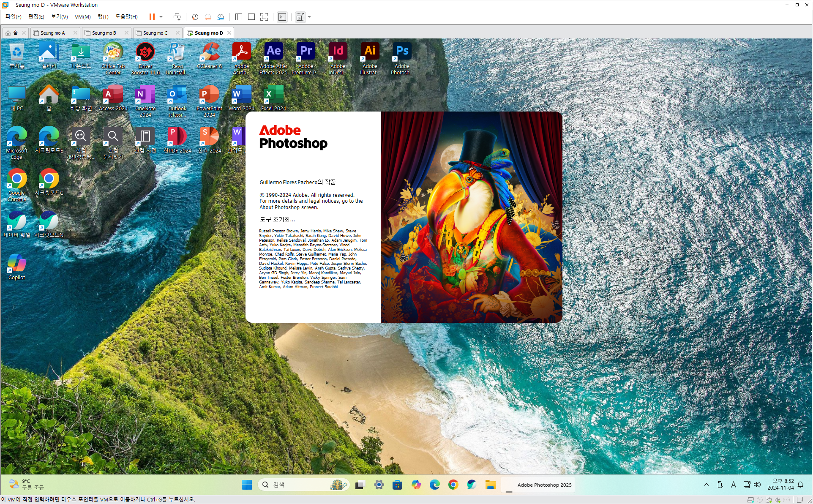The width and height of the screenshot is (813, 504).
Task: Open the taskbar volume control icon
Action: click(757, 485)
